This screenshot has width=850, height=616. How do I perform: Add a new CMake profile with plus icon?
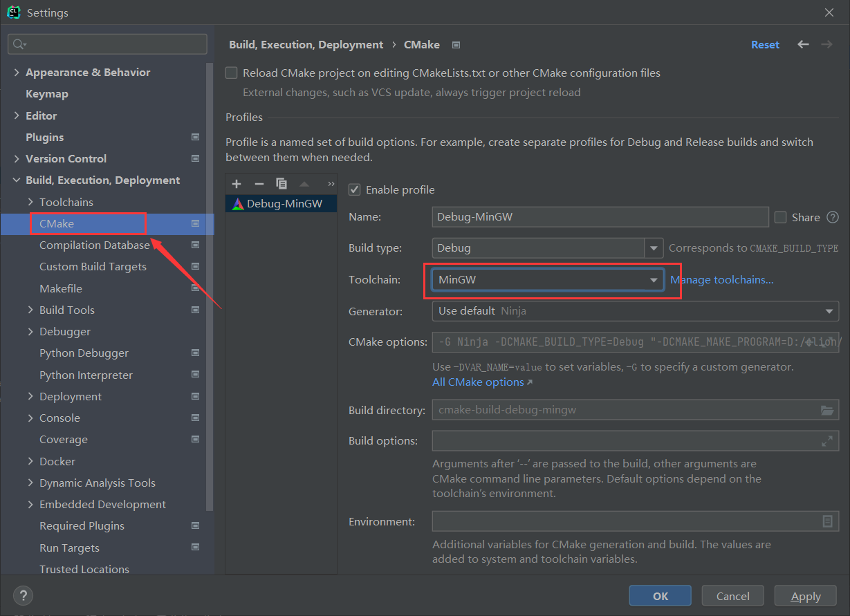[237, 184]
